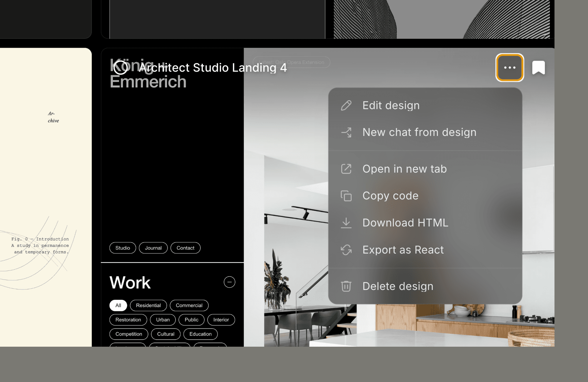Click the Open in new tab icon
This screenshot has height=382, width=588.
tap(346, 169)
